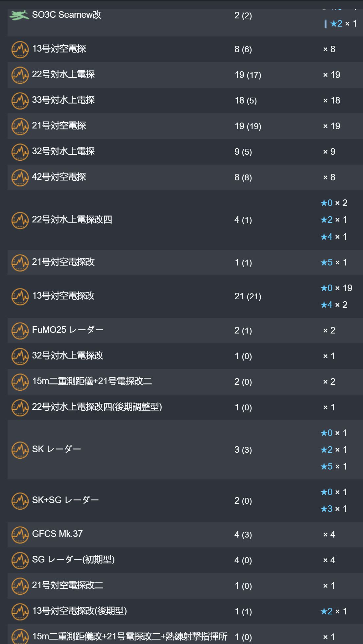This screenshot has width=363, height=644.
Task: Click radar icon next to SK レーダー
Action: click(20, 450)
